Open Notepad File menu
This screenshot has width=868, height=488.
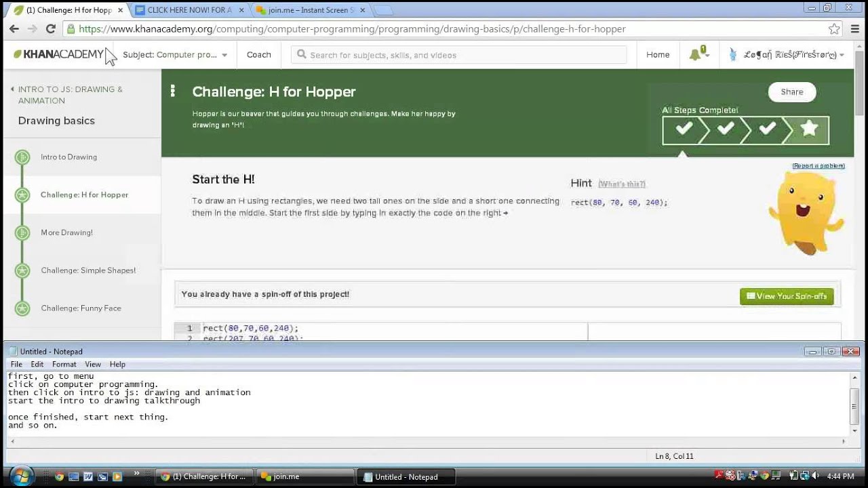pyautogui.click(x=16, y=364)
